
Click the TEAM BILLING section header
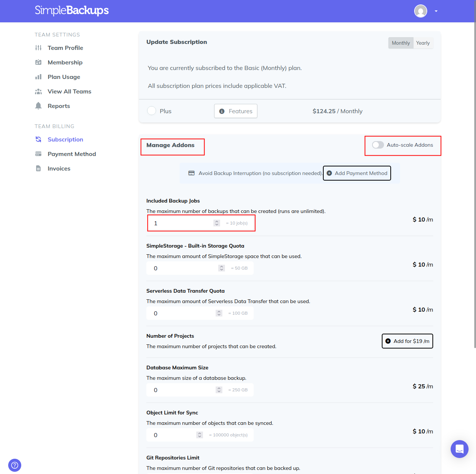point(54,126)
